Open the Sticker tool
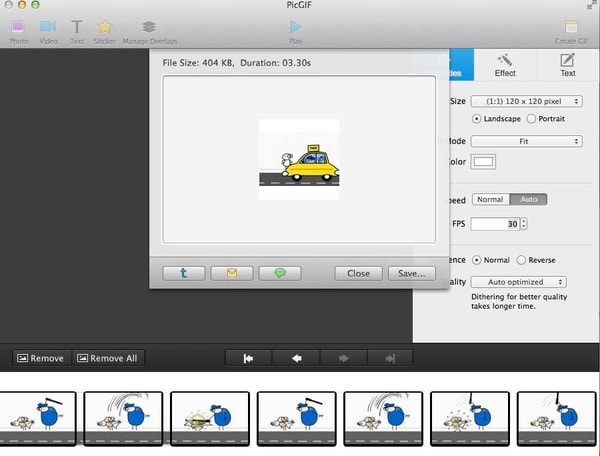 (x=104, y=32)
